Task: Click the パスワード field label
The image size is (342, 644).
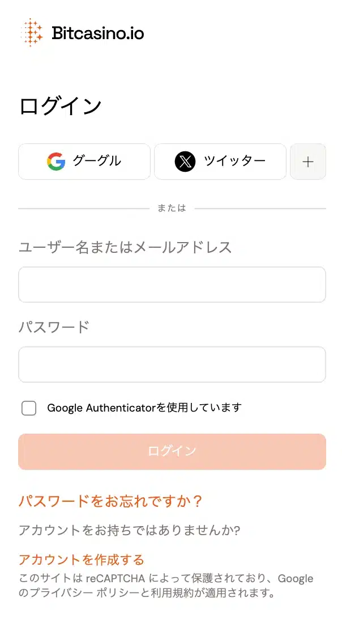Action: pos(54,327)
